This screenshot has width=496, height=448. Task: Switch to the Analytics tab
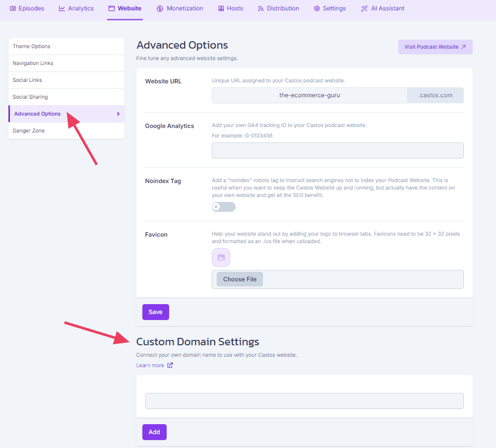(x=76, y=8)
